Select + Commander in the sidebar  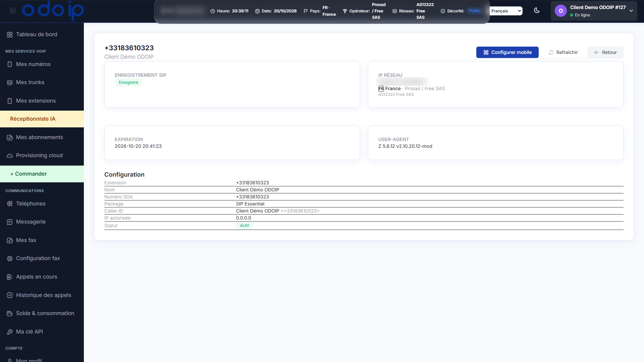click(42, 174)
